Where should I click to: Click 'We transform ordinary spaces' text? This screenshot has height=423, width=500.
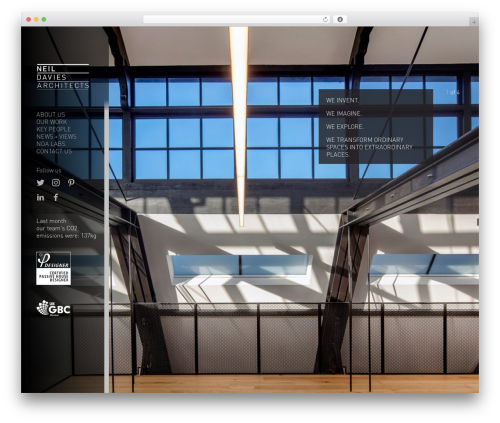point(369,147)
